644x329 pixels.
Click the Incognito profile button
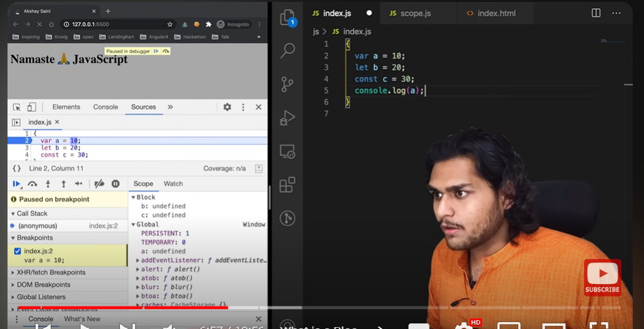[233, 24]
